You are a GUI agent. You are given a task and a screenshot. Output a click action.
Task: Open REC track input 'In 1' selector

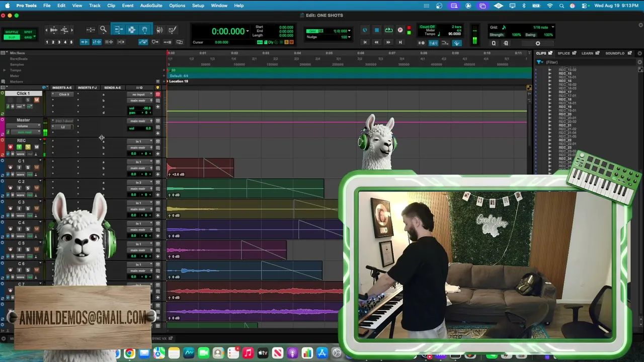click(140, 142)
